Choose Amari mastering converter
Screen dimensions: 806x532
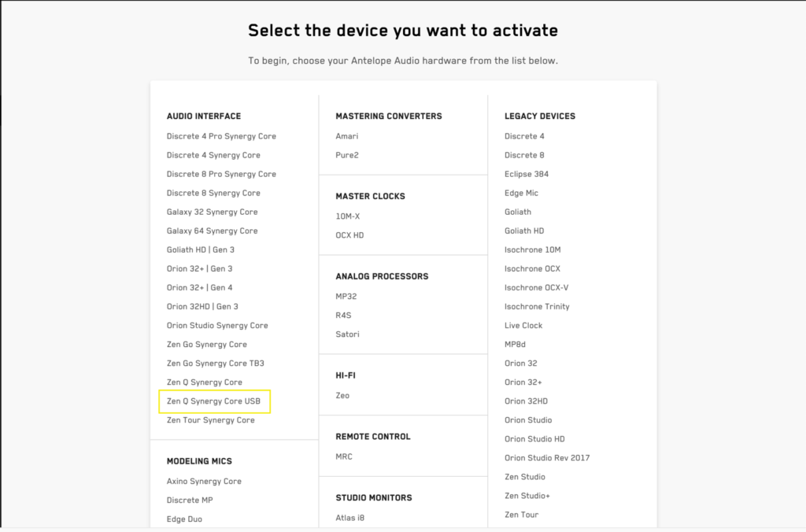[x=347, y=136]
